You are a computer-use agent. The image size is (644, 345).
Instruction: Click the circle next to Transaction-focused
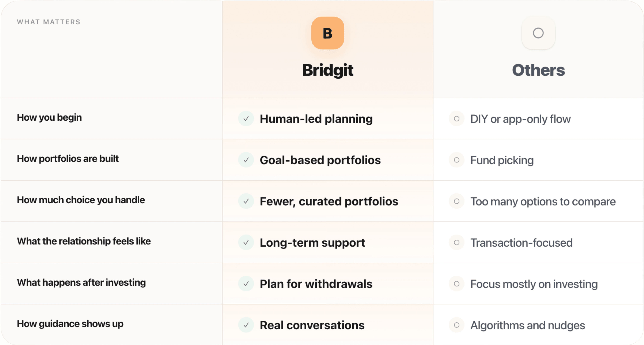click(x=457, y=242)
